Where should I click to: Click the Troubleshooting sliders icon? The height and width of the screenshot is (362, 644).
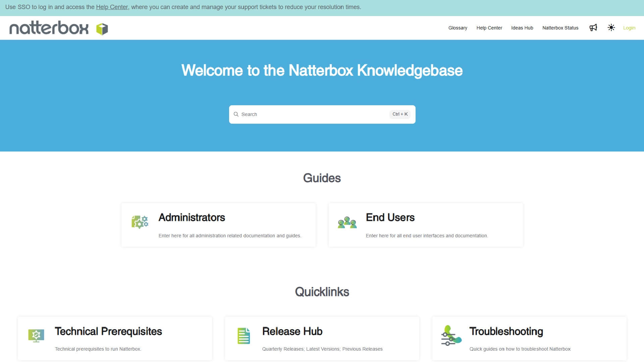[x=451, y=336]
